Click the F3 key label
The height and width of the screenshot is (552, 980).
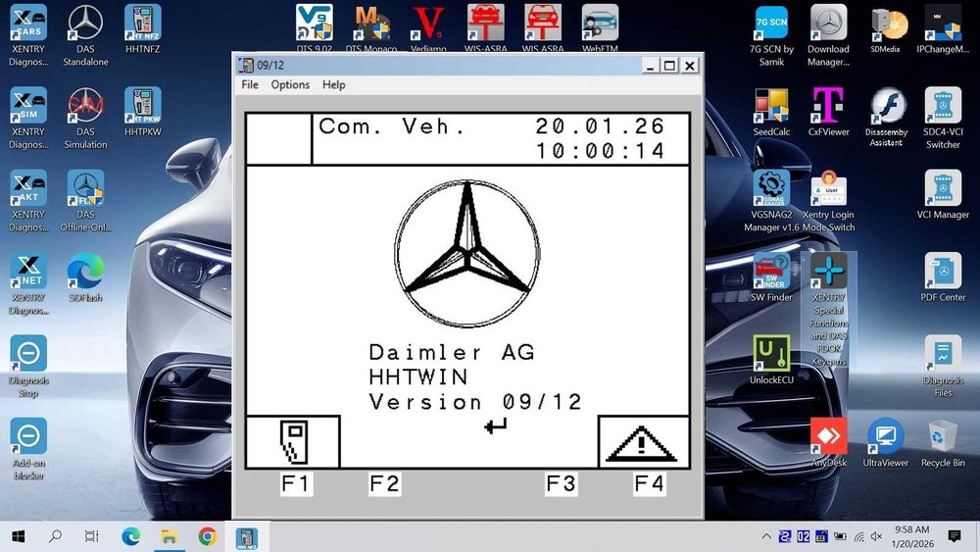tap(561, 483)
